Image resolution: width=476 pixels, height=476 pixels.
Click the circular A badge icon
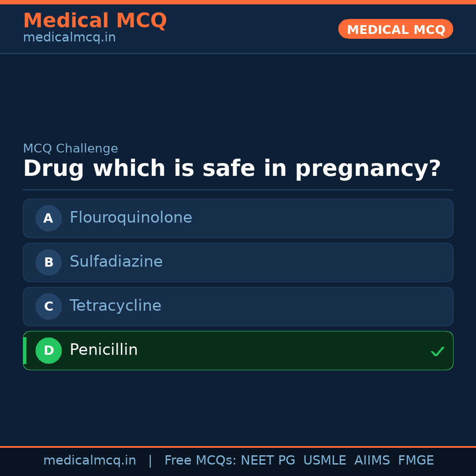(48, 218)
